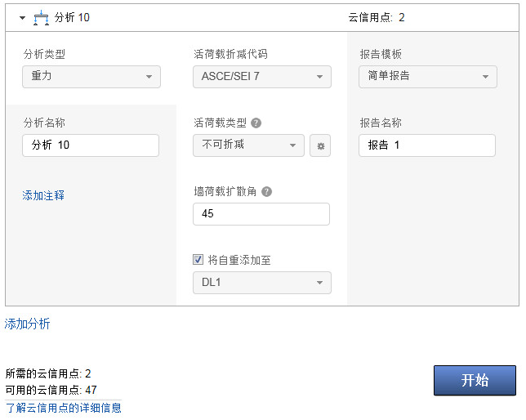Expand the 不可折减 live load type dropdown
The image size is (526, 420).
tap(249, 145)
